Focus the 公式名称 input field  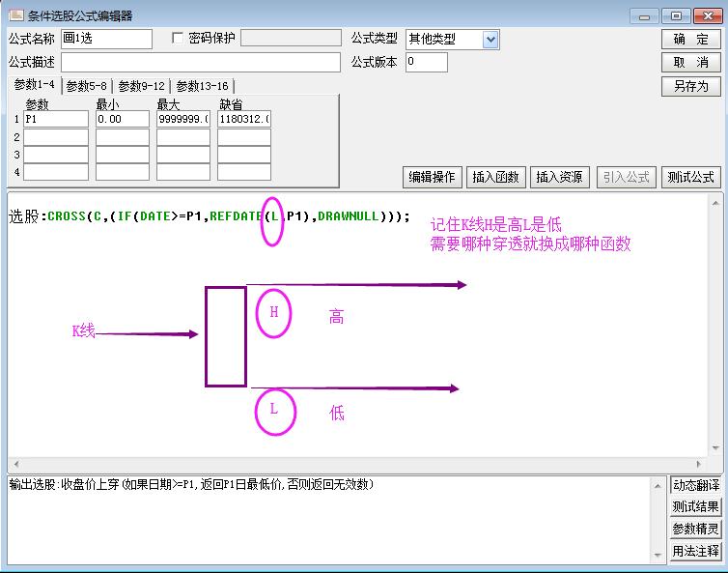[x=106, y=39]
